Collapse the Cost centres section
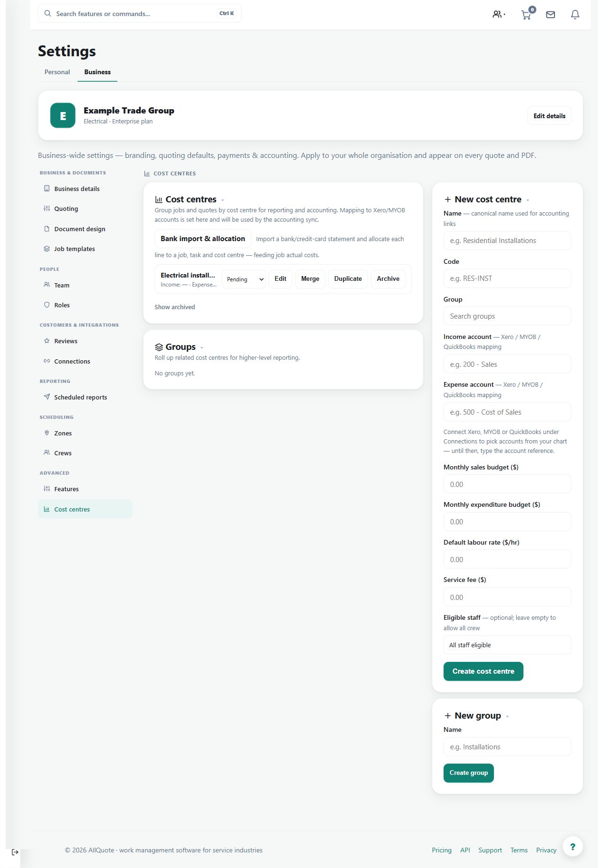 pos(223,200)
